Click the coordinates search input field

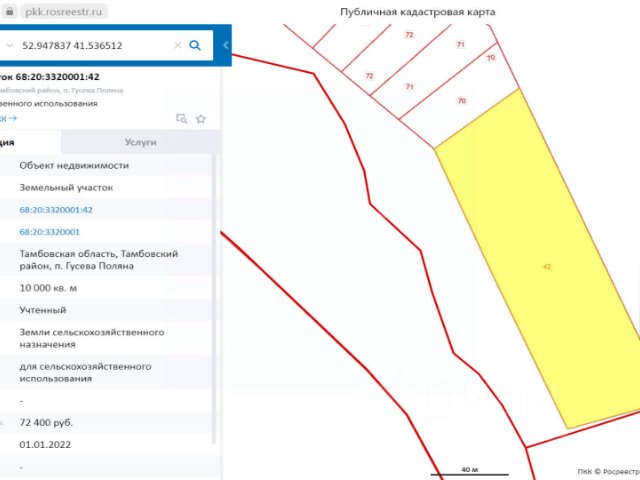pos(94,45)
